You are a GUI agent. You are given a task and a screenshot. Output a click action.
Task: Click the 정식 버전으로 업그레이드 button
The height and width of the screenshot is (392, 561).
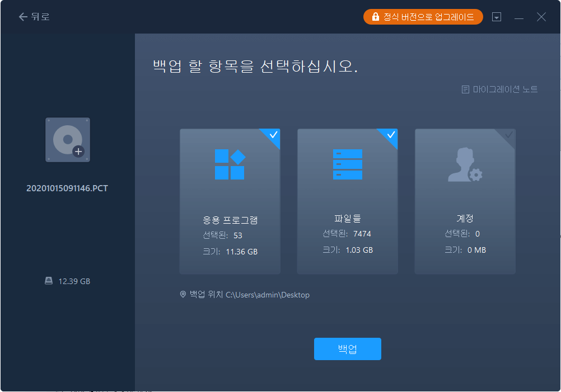tap(423, 16)
